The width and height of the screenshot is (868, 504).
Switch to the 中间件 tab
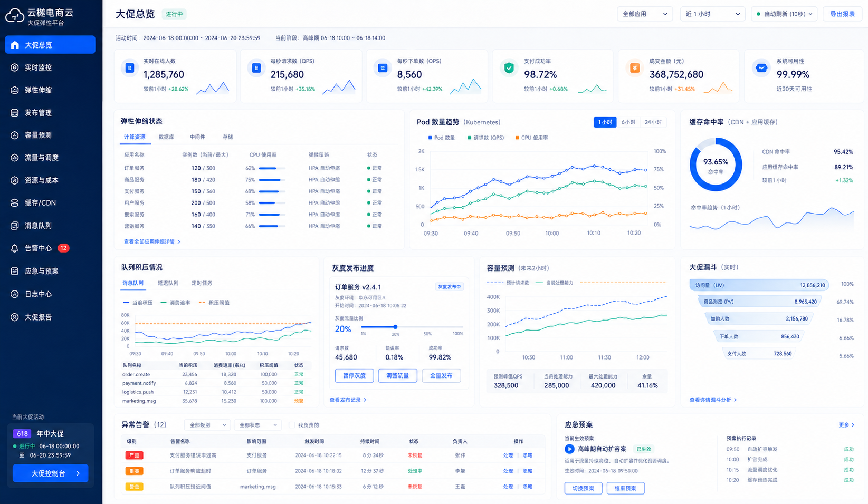click(197, 137)
